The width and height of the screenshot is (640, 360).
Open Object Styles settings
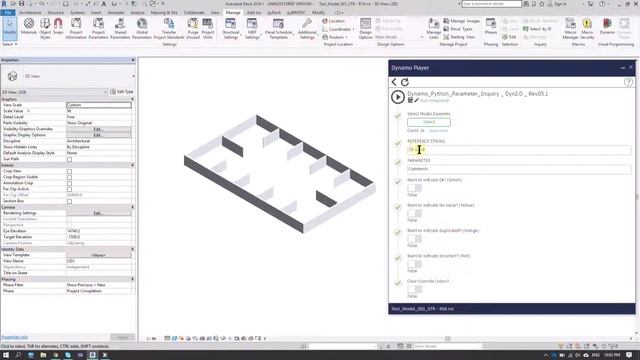[x=45, y=28]
